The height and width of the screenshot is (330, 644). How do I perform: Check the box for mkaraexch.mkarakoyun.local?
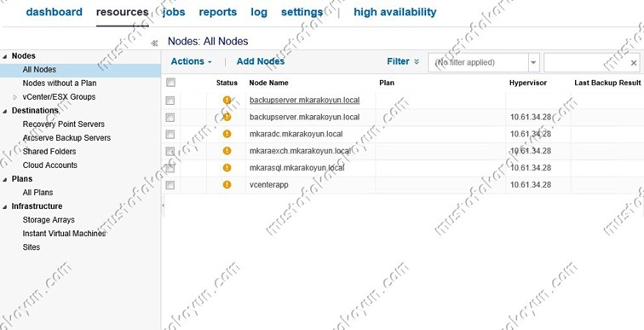[170, 151]
